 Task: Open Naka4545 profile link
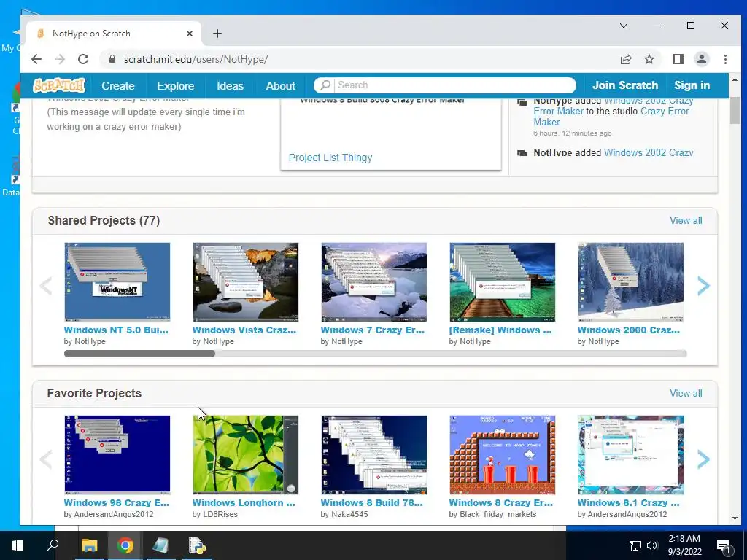pyautogui.click(x=349, y=514)
